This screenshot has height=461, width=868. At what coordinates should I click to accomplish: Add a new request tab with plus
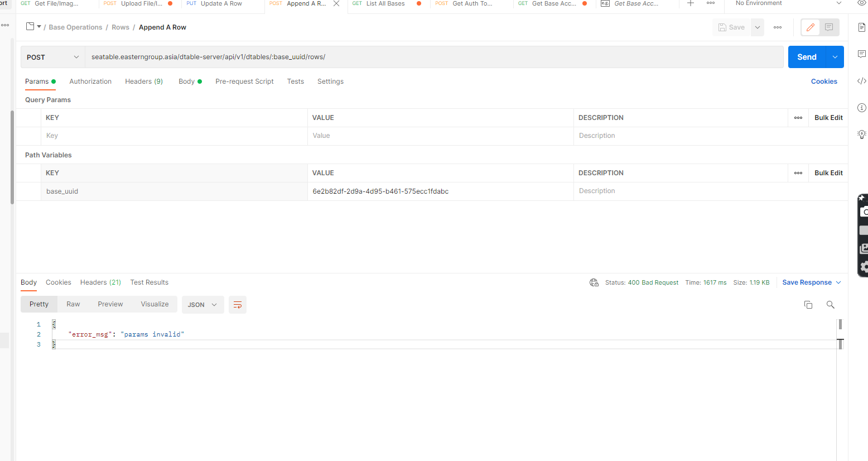[690, 3]
